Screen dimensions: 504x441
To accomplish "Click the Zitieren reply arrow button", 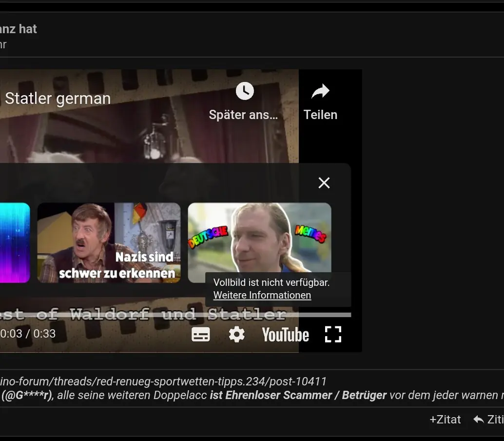I will coord(488,420).
